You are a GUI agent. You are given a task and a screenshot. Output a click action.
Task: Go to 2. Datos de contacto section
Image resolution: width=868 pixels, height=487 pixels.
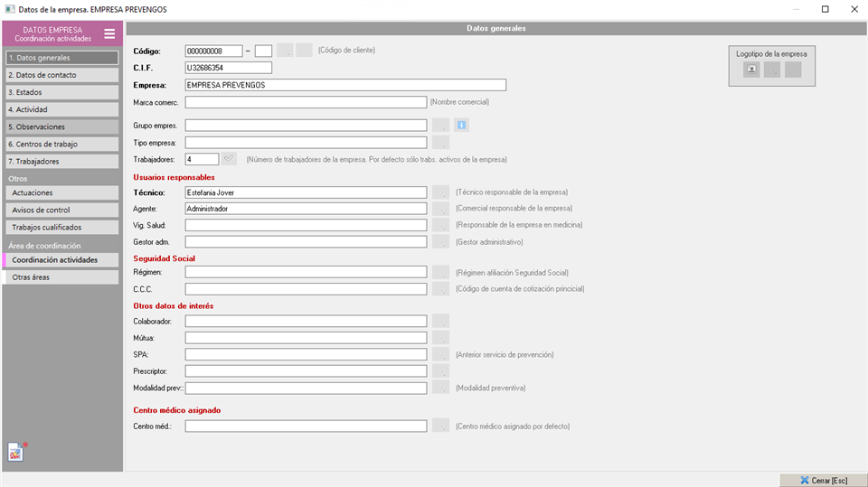coord(61,75)
